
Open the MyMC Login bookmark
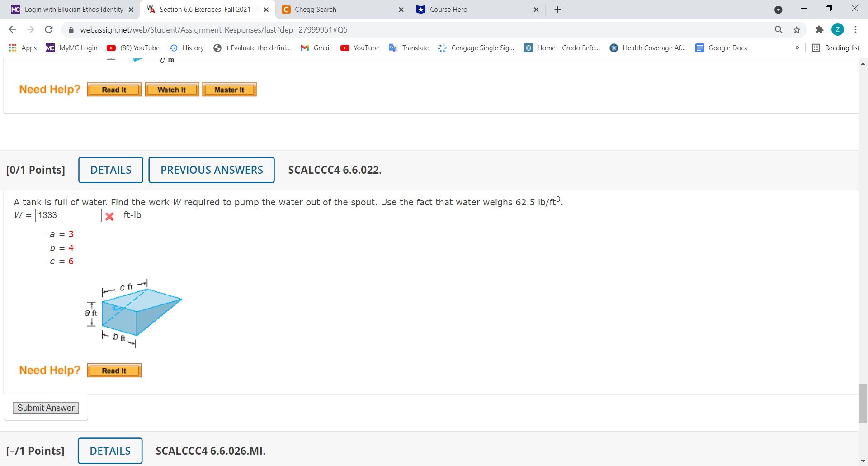point(71,48)
